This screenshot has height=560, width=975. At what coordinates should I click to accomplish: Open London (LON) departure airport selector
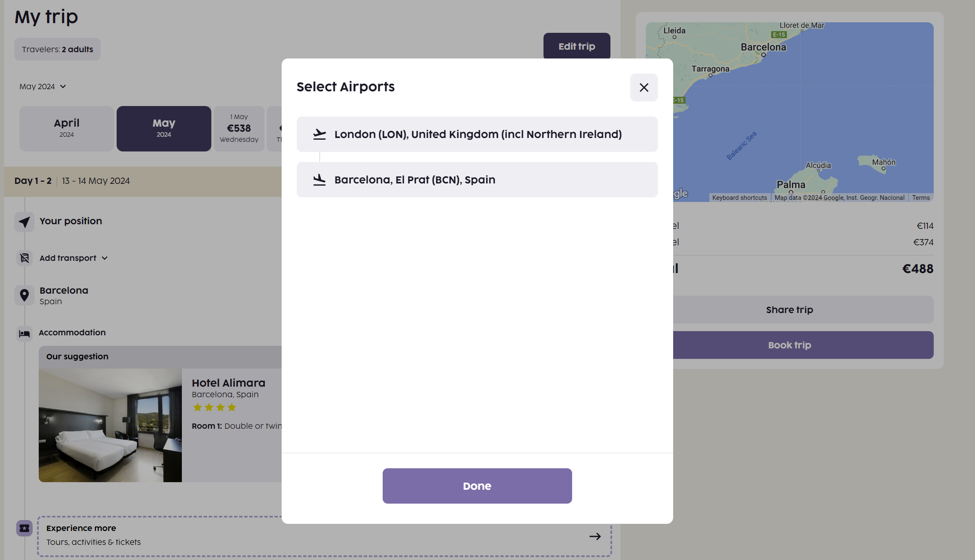pos(477,134)
